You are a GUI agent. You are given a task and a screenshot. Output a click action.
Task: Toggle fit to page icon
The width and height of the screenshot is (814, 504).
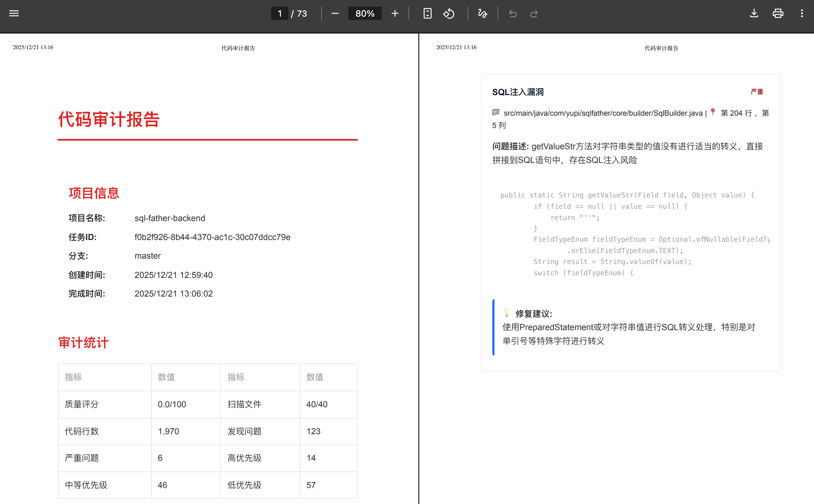427,13
